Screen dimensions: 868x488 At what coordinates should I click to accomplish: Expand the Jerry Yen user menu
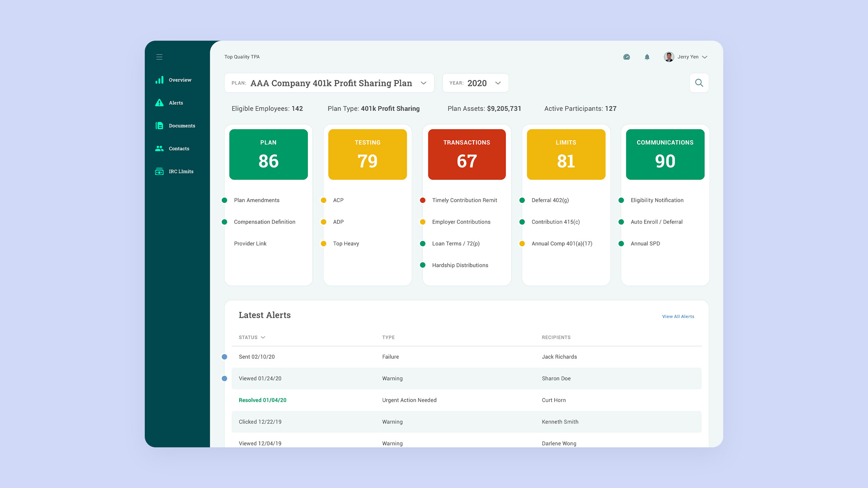pos(705,57)
